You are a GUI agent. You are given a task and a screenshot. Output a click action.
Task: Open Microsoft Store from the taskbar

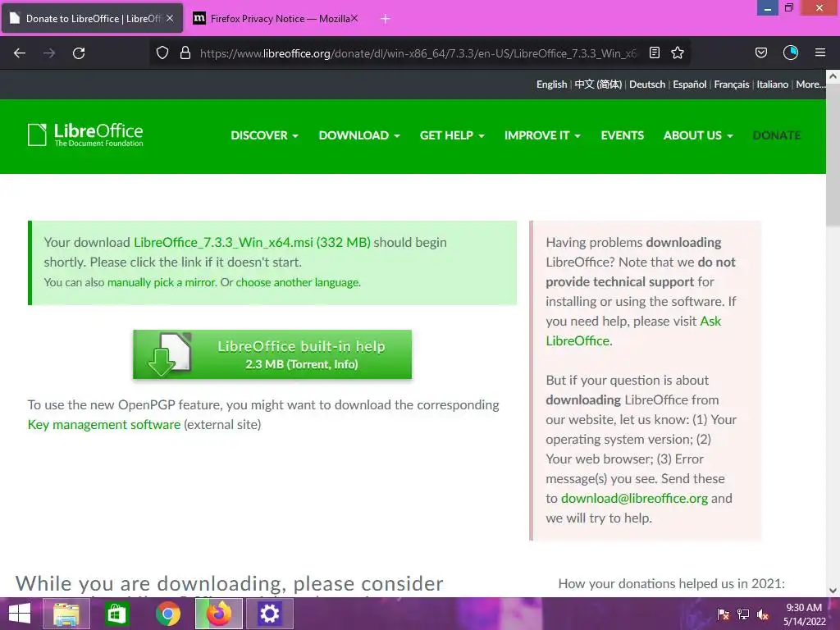116,614
